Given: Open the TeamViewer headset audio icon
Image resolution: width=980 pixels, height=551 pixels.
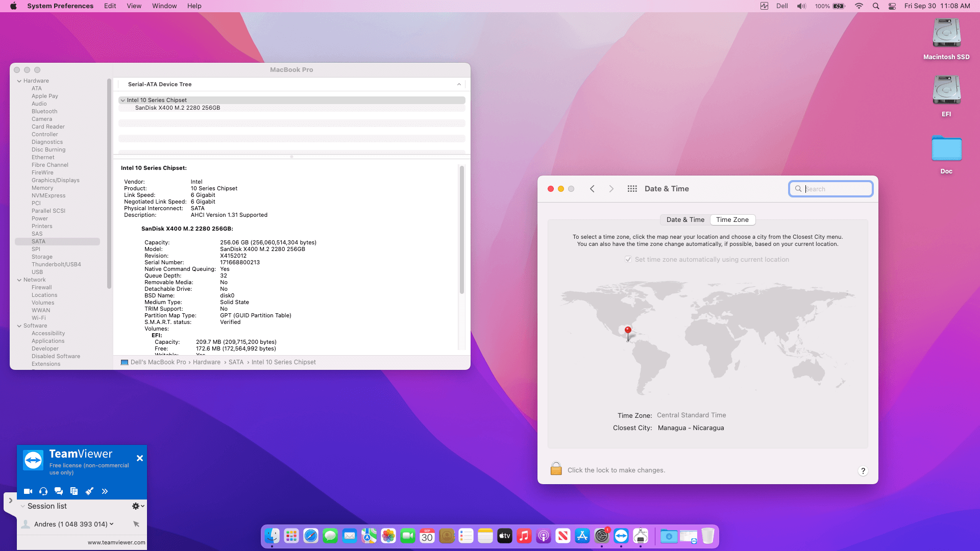Looking at the screenshot, I should point(43,491).
